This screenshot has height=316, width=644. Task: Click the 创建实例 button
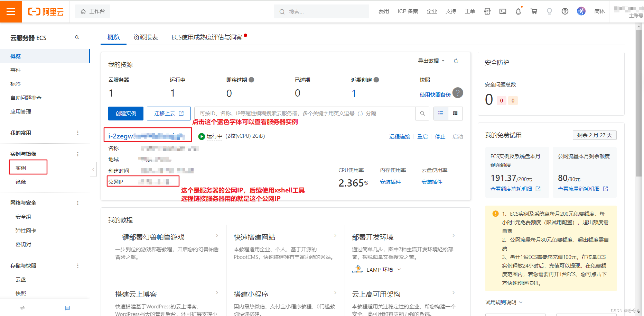pyautogui.click(x=126, y=114)
